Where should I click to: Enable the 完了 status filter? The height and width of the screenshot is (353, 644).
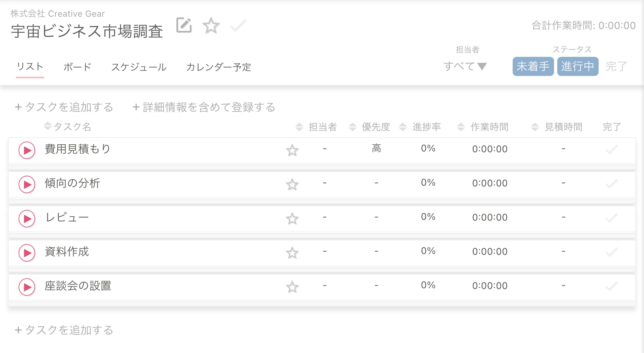[615, 66]
